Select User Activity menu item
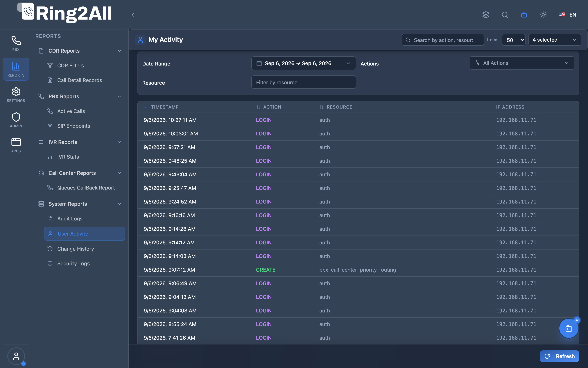This screenshot has height=368, width=588. [x=85, y=234]
